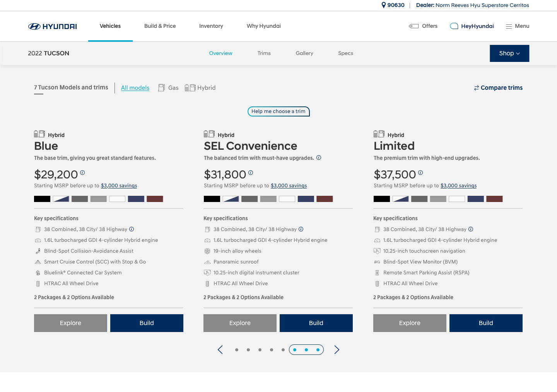This screenshot has width=557, height=392.
Task: Click Compare trims arrows icon
Action: click(477, 88)
